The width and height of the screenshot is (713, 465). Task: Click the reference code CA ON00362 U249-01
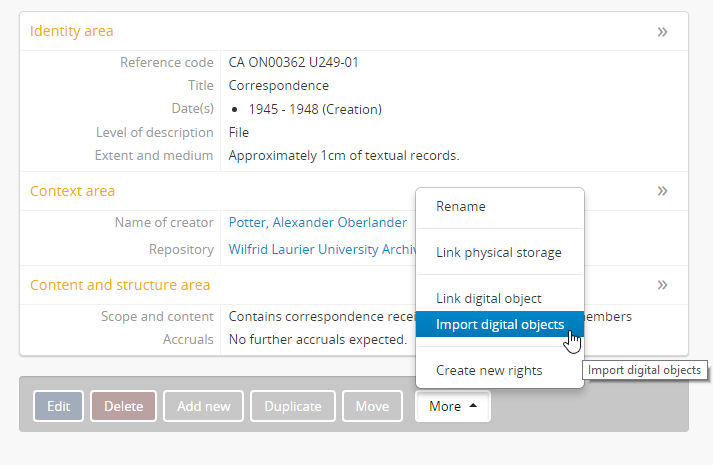click(x=294, y=63)
